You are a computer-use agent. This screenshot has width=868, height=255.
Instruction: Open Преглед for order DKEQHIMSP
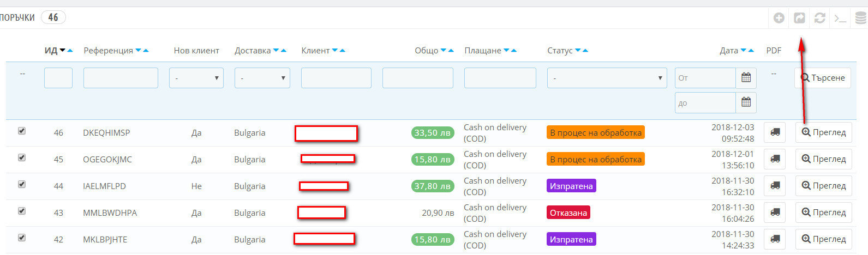pos(823,132)
